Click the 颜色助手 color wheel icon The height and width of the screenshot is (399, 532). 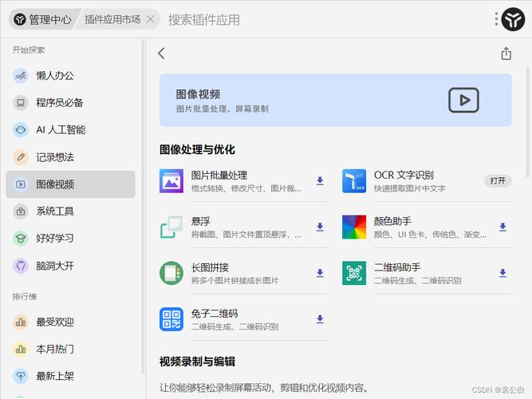pyautogui.click(x=354, y=227)
